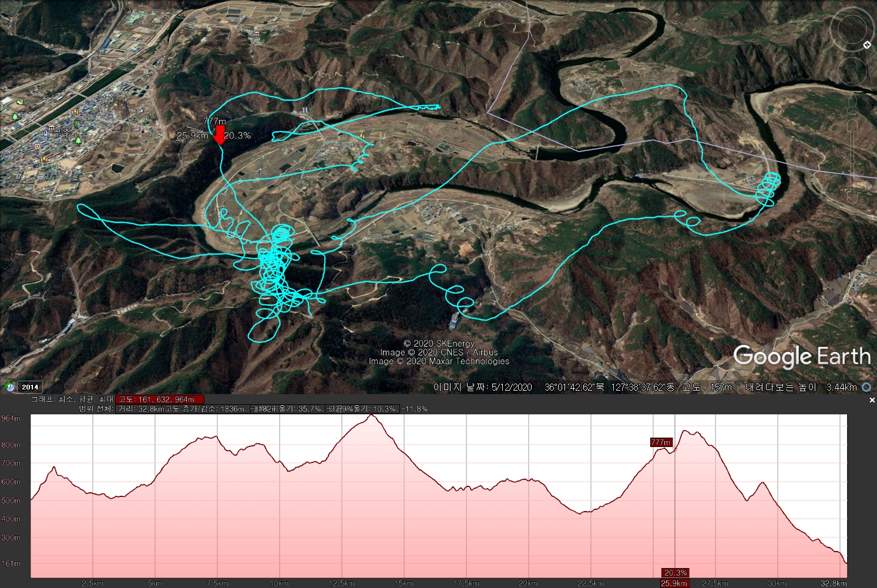Click the green tree icon below 무수 label

point(78,140)
